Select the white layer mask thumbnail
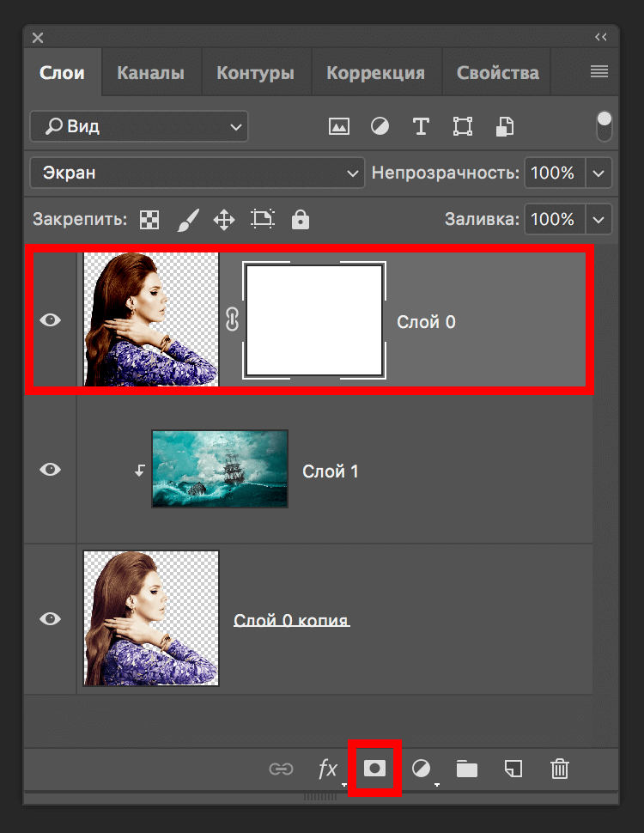This screenshot has height=833, width=644. tap(314, 320)
